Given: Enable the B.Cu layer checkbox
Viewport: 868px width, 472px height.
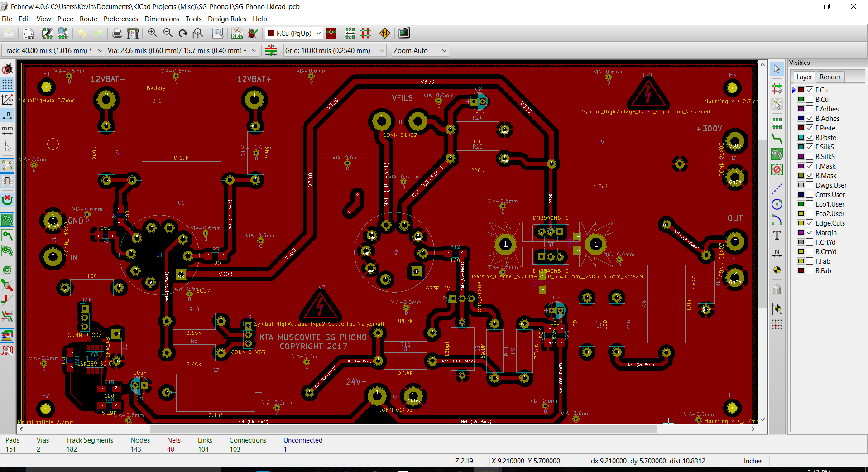Looking at the screenshot, I should pyautogui.click(x=810, y=99).
